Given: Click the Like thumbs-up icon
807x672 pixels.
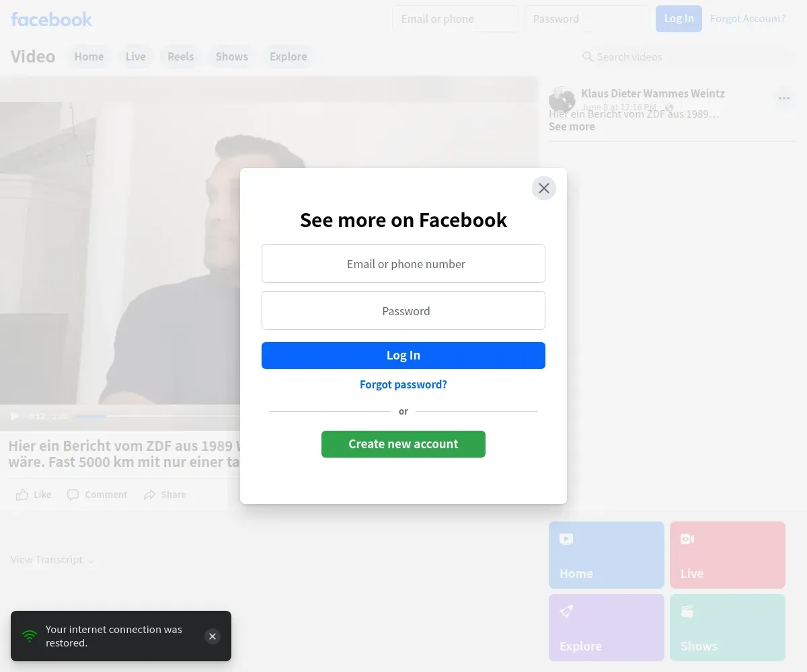Looking at the screenshot, I should (22, 495).
